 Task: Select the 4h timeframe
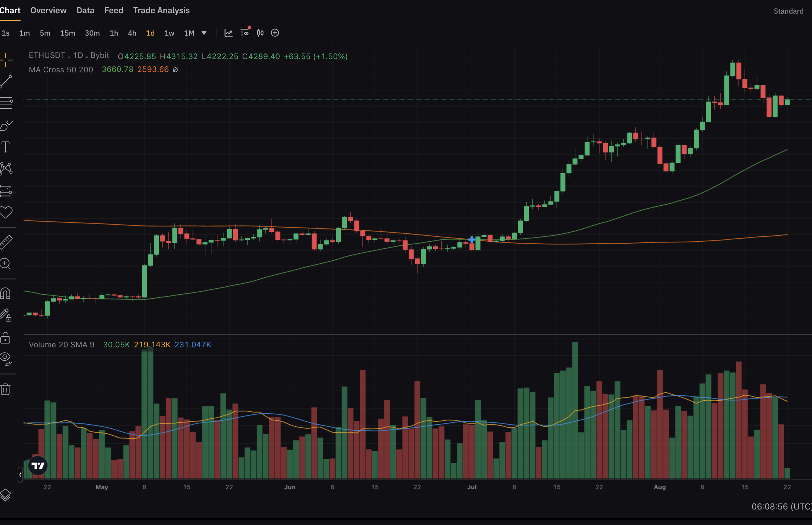[132, 33]
